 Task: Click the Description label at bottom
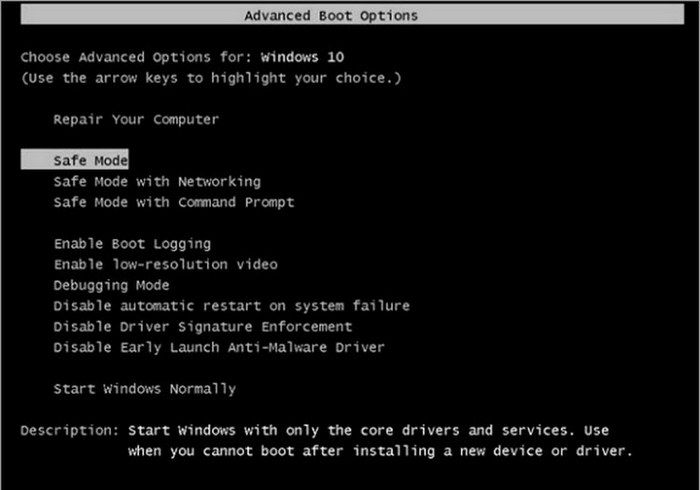tap(70, 431)
